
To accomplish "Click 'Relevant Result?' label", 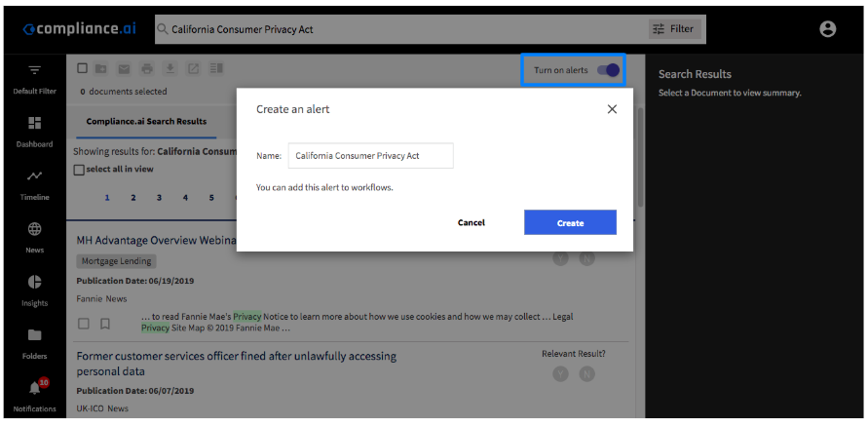I will 574,354.
